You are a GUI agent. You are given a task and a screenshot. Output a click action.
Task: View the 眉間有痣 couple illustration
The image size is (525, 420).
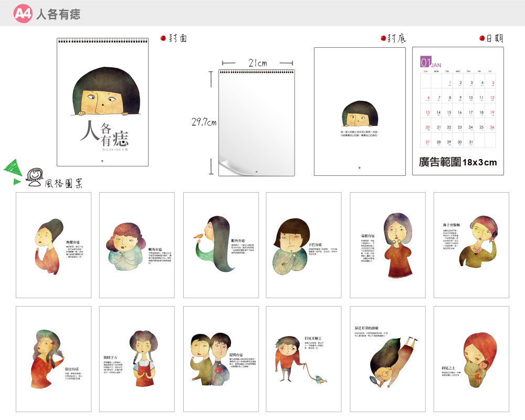click(220, 359)
